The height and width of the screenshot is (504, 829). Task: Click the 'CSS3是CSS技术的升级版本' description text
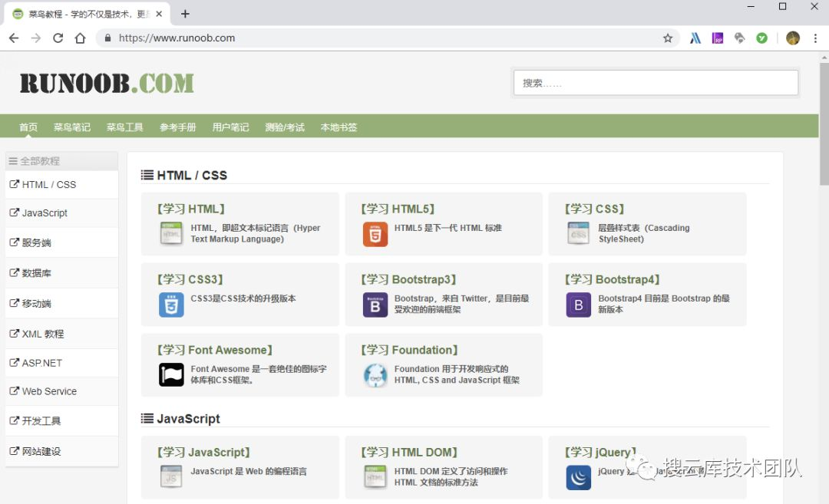(243, 298)
